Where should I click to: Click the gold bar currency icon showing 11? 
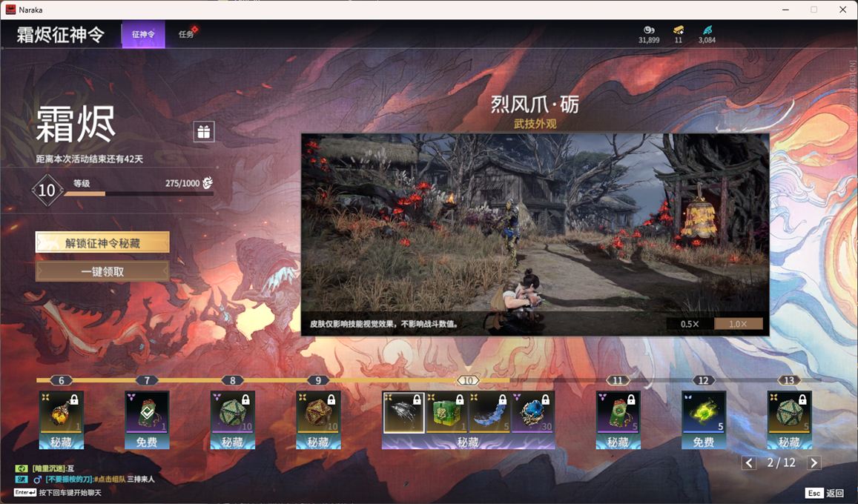pyautogui.click(x=679, y=30)
